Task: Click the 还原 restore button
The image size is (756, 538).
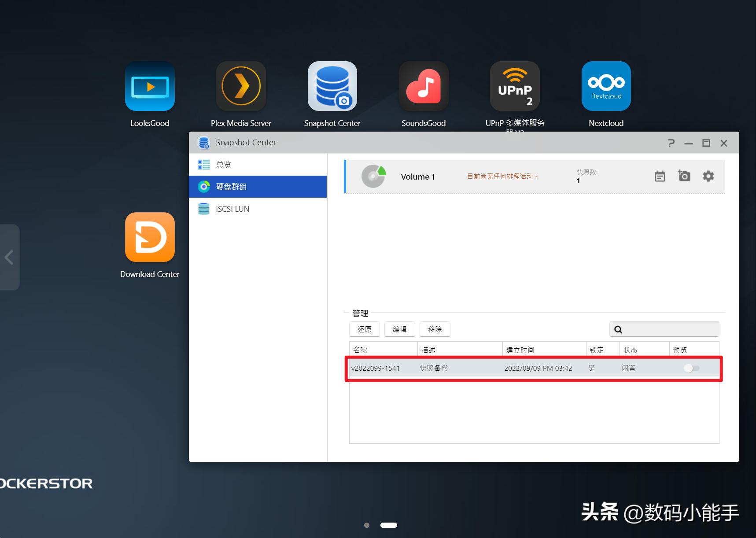Action: coord(364,329)
